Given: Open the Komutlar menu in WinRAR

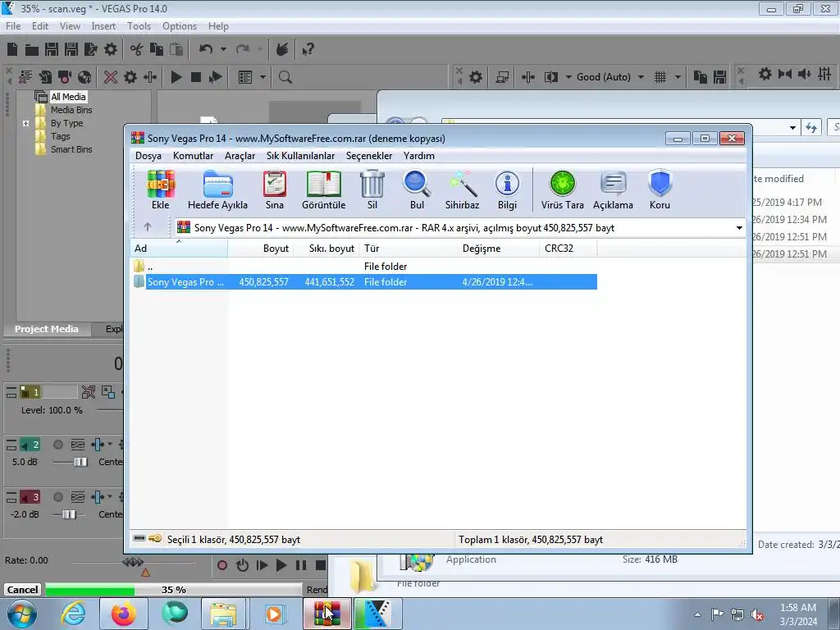Looking at the screenshot, I should click(x=193, y=156).
